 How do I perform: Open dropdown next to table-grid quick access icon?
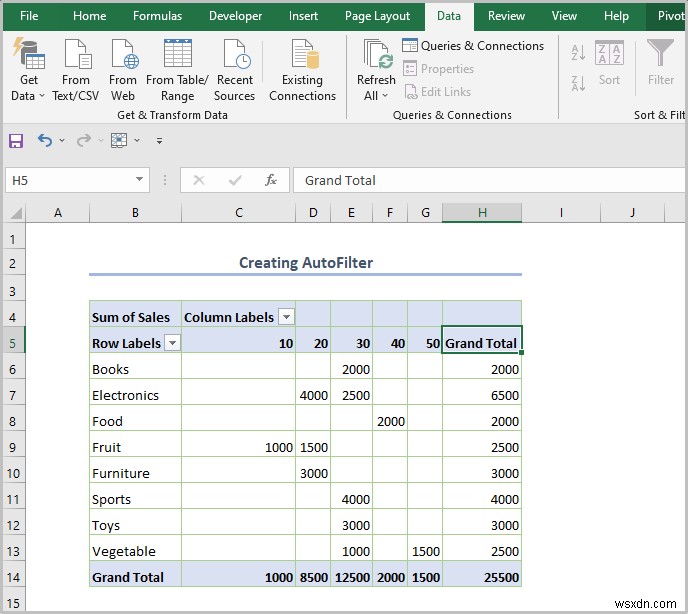(137, 140)
